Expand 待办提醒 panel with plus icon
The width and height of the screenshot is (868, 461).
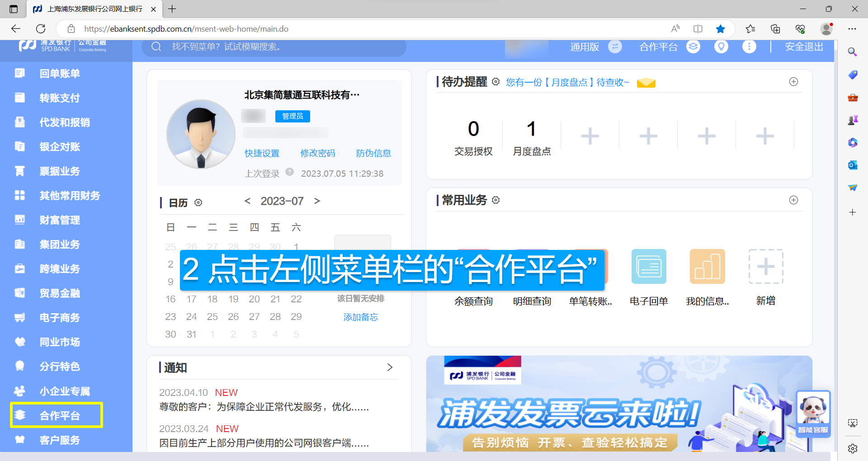[793, 81]
